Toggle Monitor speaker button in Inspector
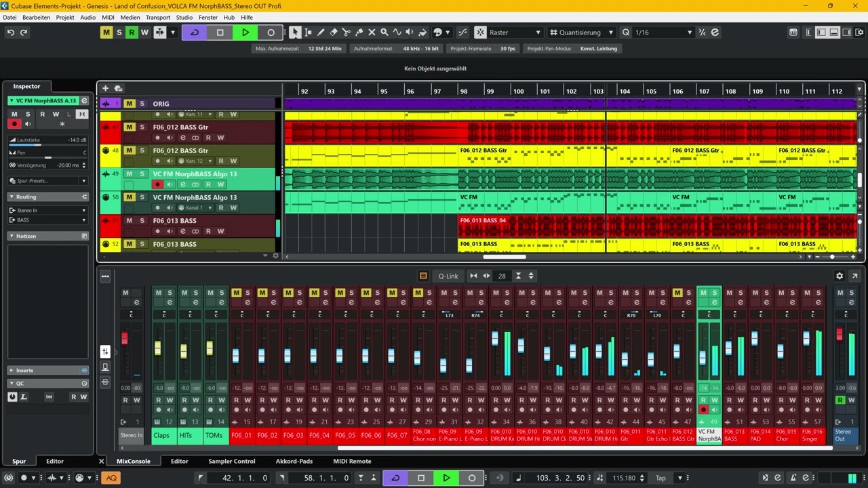The image size is (868, 488). pyautogui.click(x=28, y=124)
